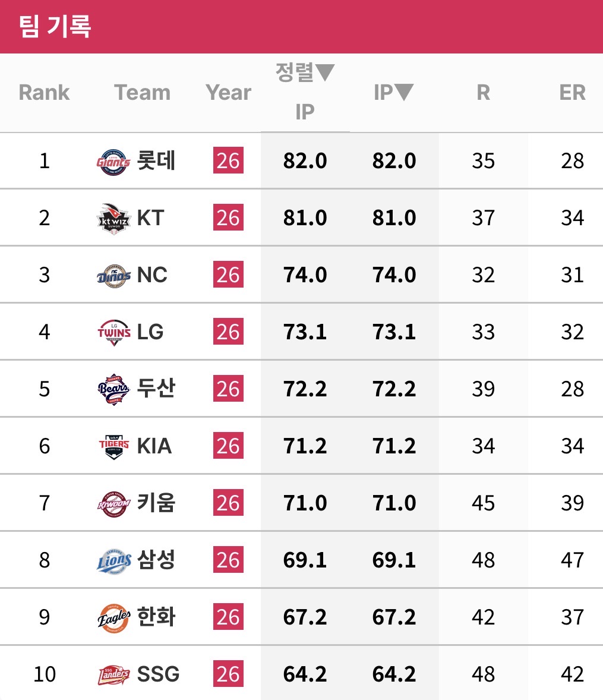Click the 26 year badge for 롯데
The image size is (603, 700).
pyautogui.click(x=228, y=161)
